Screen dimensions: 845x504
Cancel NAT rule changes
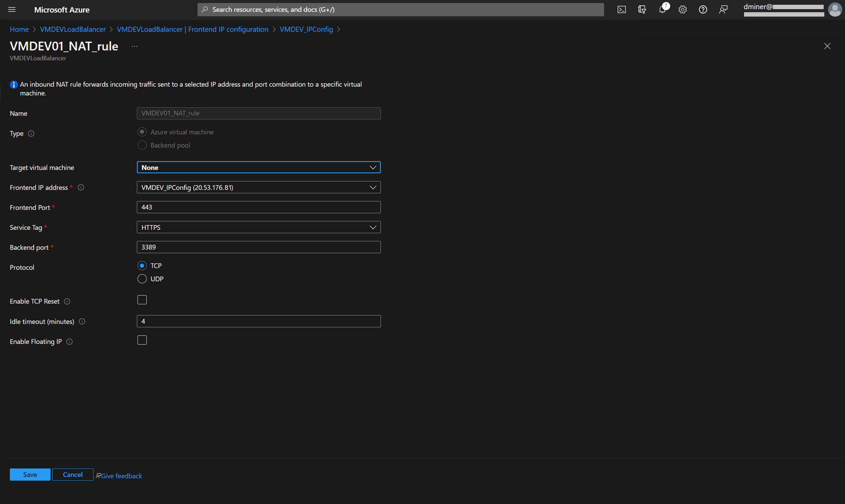73,475
